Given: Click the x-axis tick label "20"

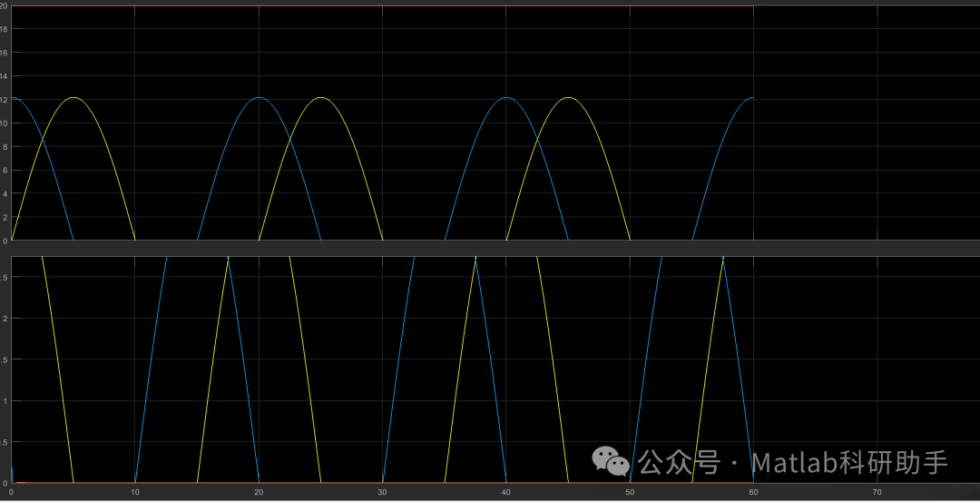Looking at the screenshot, I should (x=258, y=493).
